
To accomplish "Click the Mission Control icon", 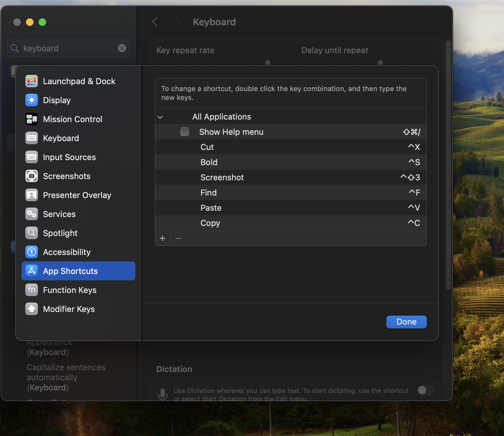I will click(32, 119).
